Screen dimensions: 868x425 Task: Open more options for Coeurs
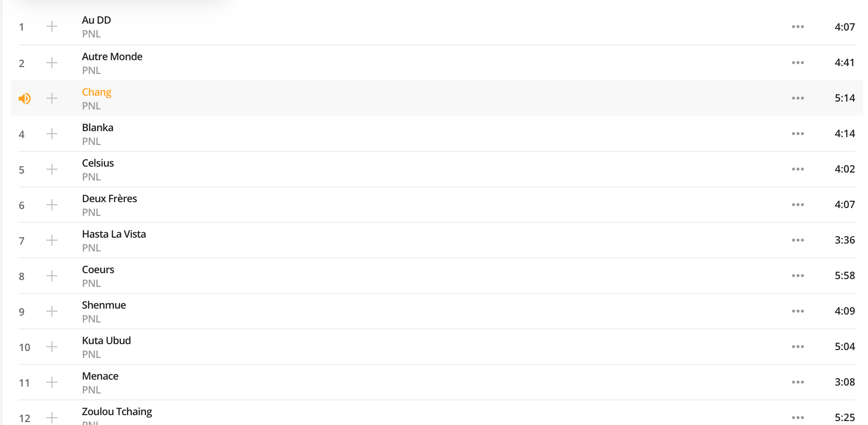pos(798,276)
